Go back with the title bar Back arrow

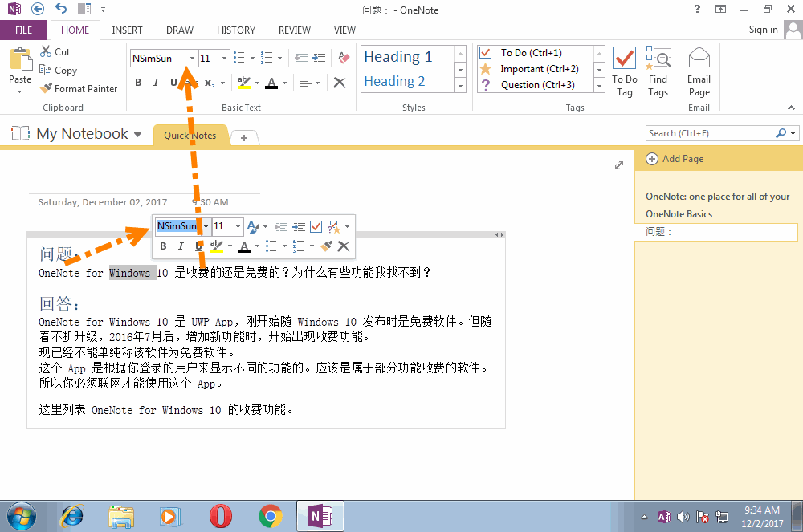pos(38,9)
